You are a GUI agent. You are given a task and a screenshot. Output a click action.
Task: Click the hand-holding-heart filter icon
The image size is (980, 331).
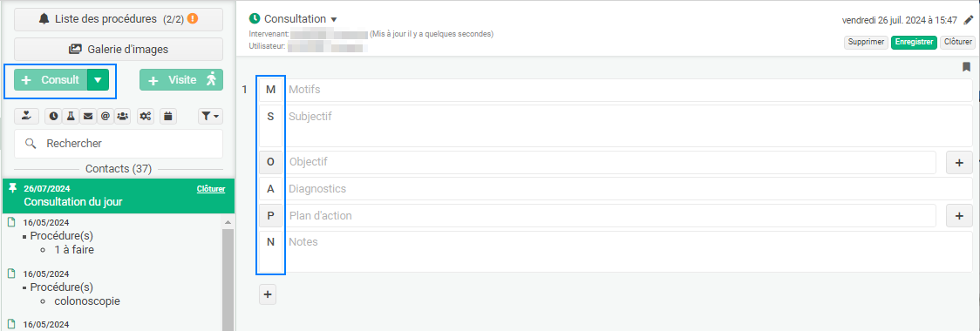[26, 116]
